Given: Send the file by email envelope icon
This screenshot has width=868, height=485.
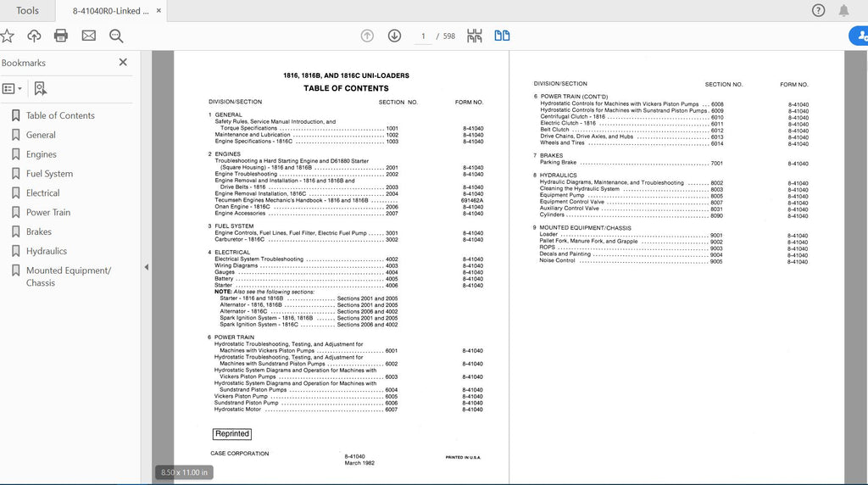Looking at the screenshot, I should pos(88,36).
